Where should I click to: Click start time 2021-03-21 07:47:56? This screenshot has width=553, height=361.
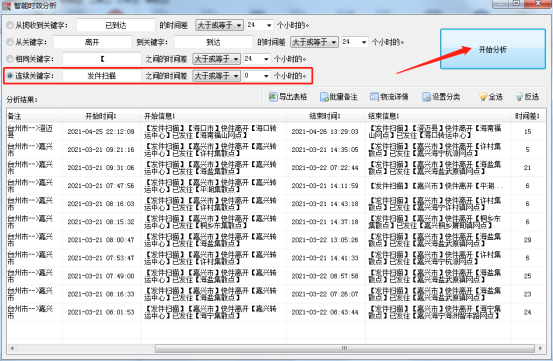[101, 186]
